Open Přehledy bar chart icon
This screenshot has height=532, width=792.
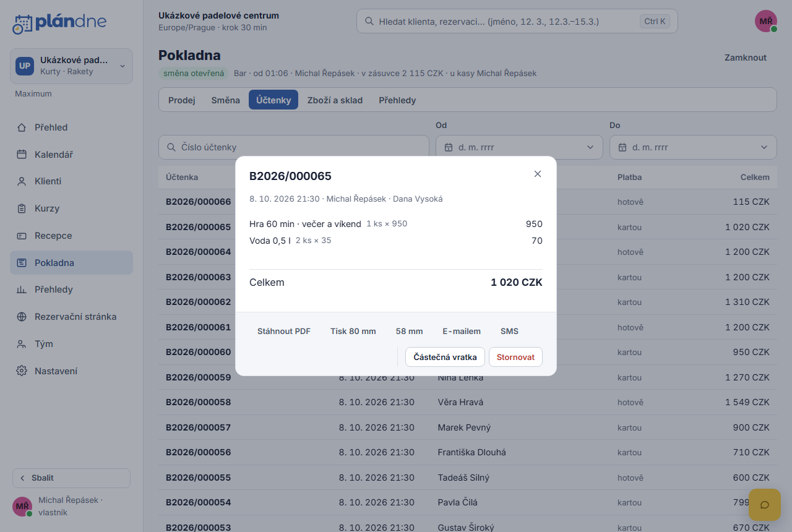22,290
